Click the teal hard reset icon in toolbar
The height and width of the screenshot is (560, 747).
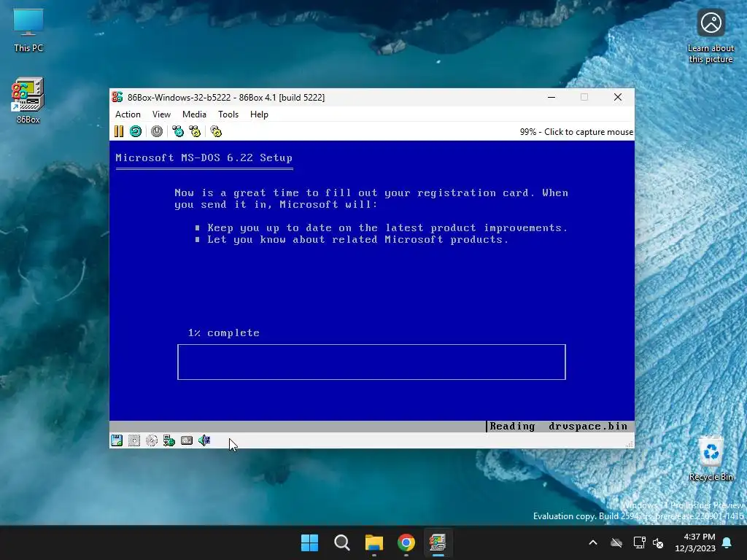coord(136,131)
